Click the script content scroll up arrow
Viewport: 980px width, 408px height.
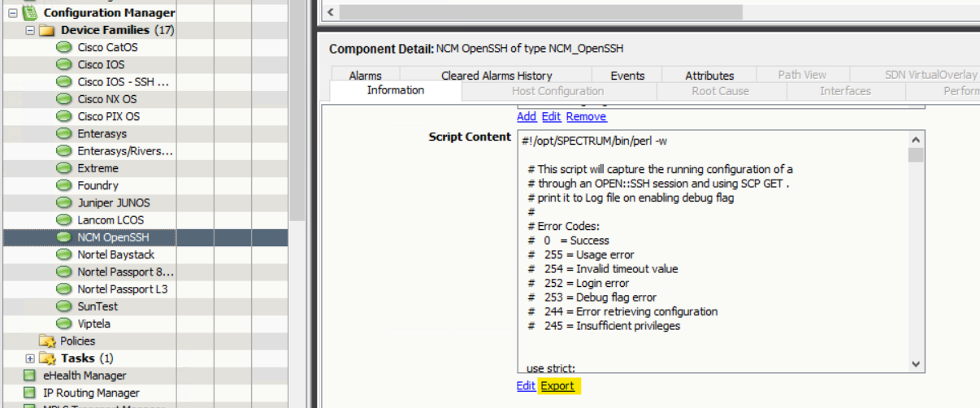916,140
